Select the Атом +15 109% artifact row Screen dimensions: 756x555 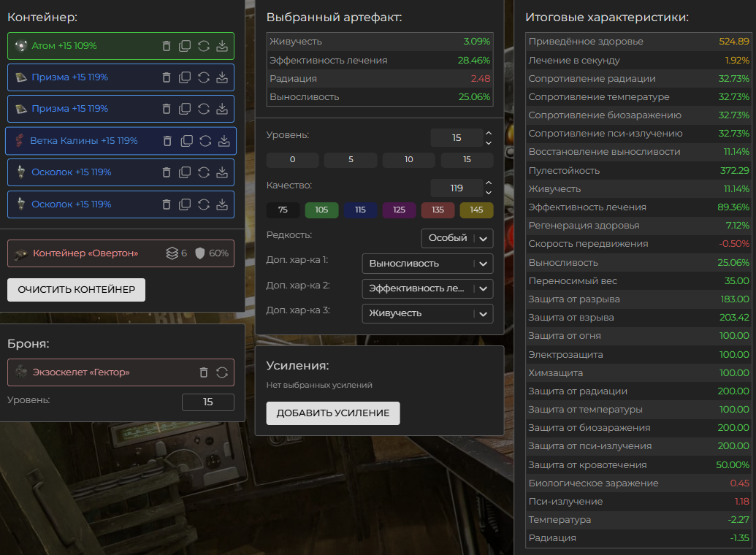pos(121,46)
